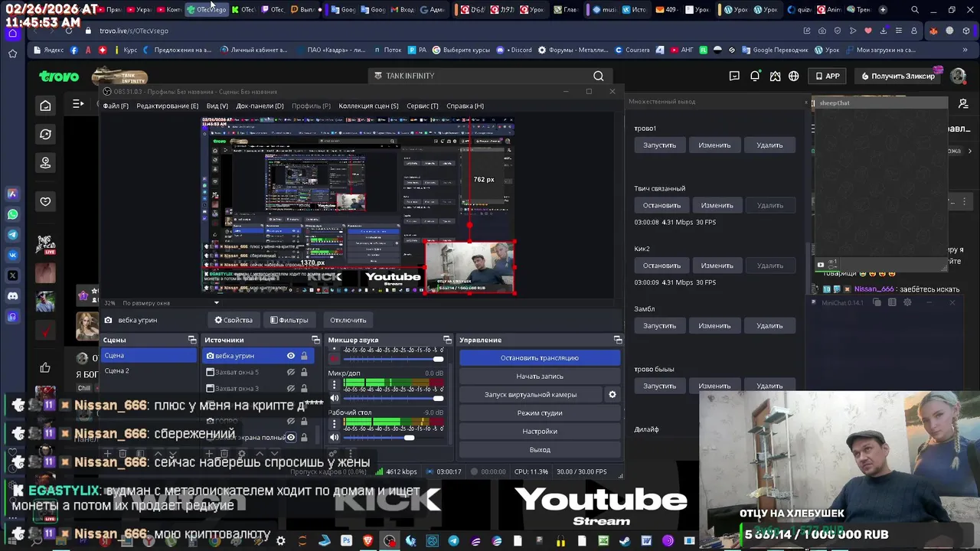Open Google Переводчик bookmark

775,50
